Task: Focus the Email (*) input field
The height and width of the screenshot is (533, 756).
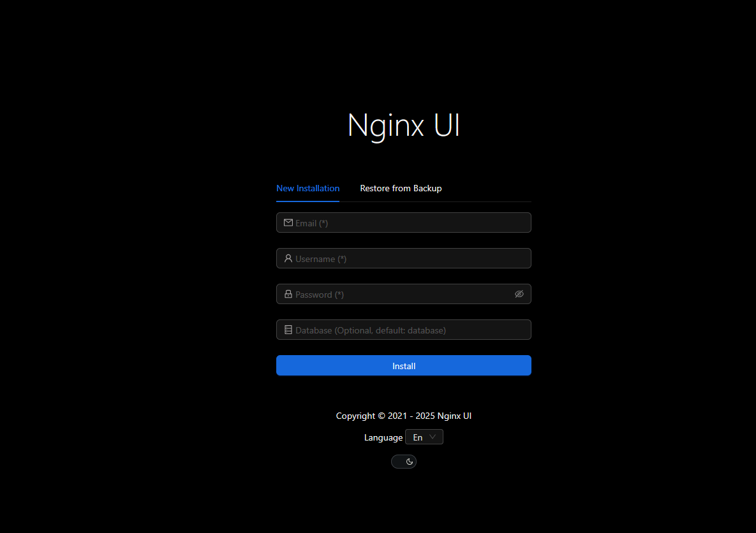Action: 404,223
